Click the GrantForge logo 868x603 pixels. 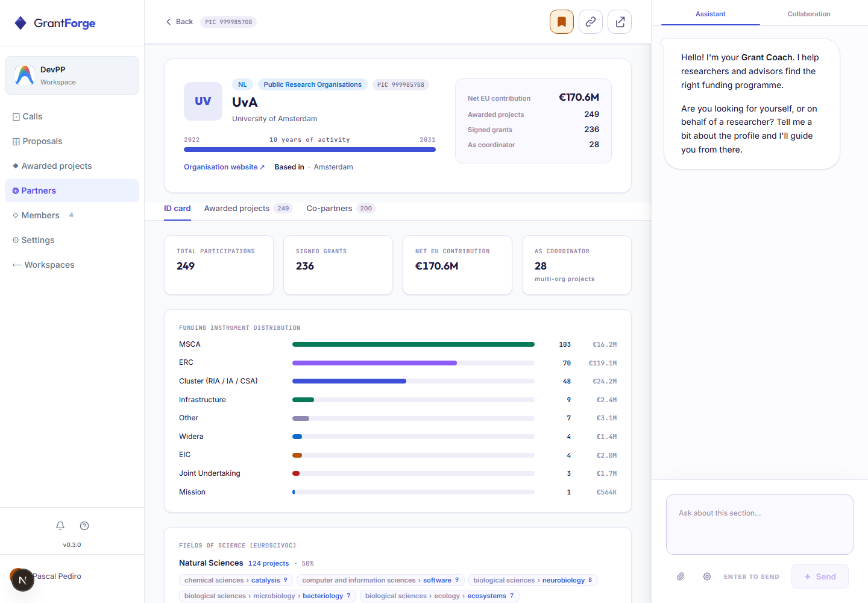[55, 23]
